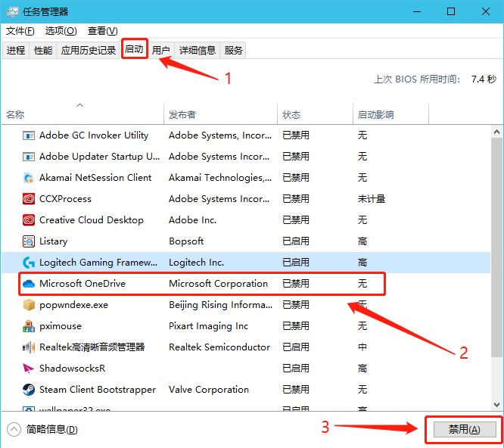Image resolution: width=504 pixels, height=448 pixels.
Task: Click the Adobe GC Invoker Utility icon
Action: 29,135
